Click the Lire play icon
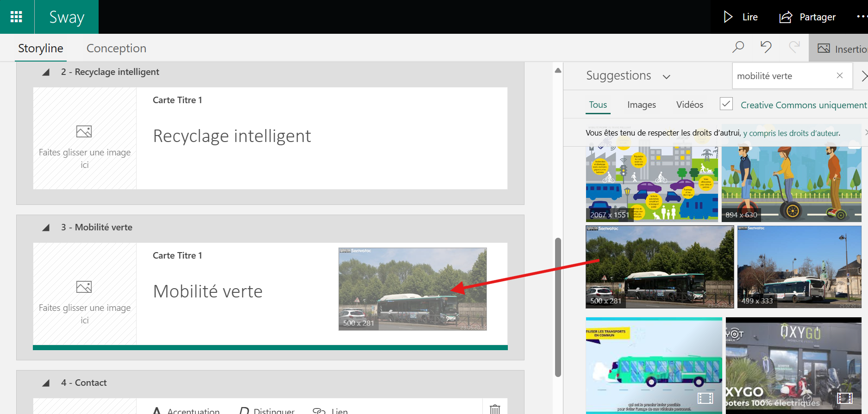The image size is (868, 414). pyautogui.click(x=728, y=17)
